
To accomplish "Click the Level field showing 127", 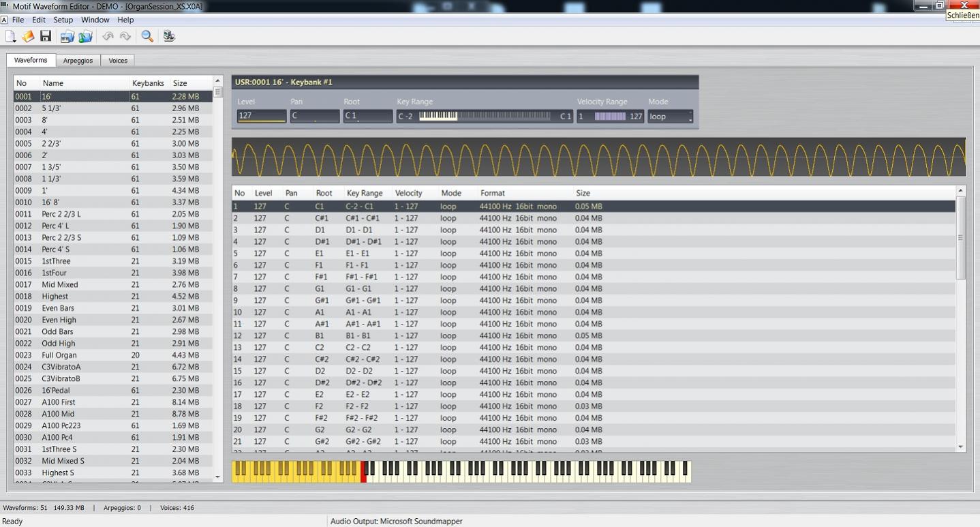I will pos(262,117).
